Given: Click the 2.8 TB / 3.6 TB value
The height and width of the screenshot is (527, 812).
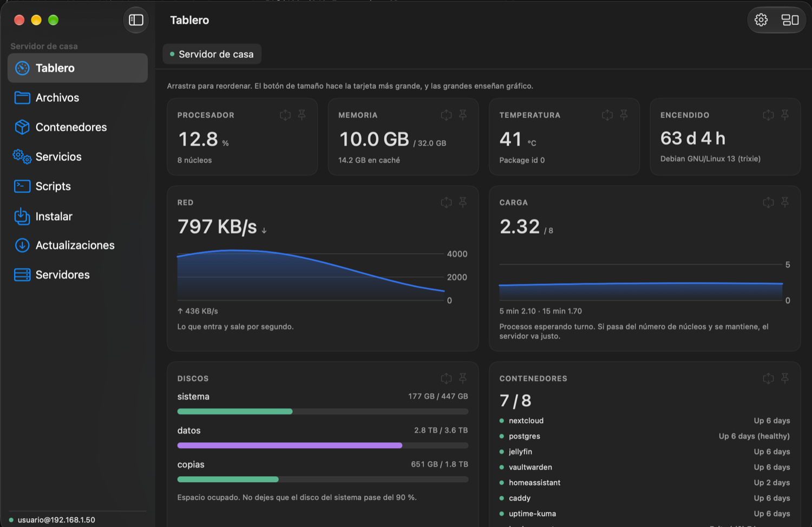Looking at the screenshot, I should (441, 430).
